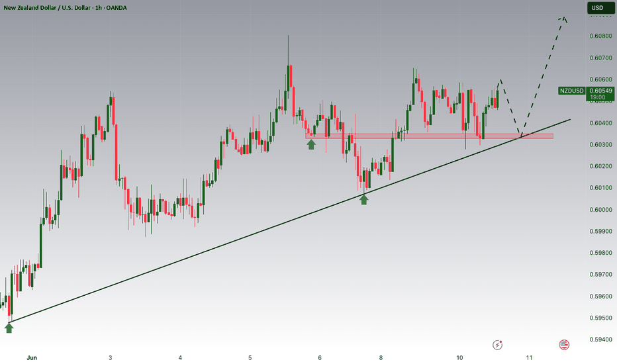Image resolution: width=617 pixels, height=364 pixels.
Task: Click the 0.60549 current price label
Action: click(600, 91)
